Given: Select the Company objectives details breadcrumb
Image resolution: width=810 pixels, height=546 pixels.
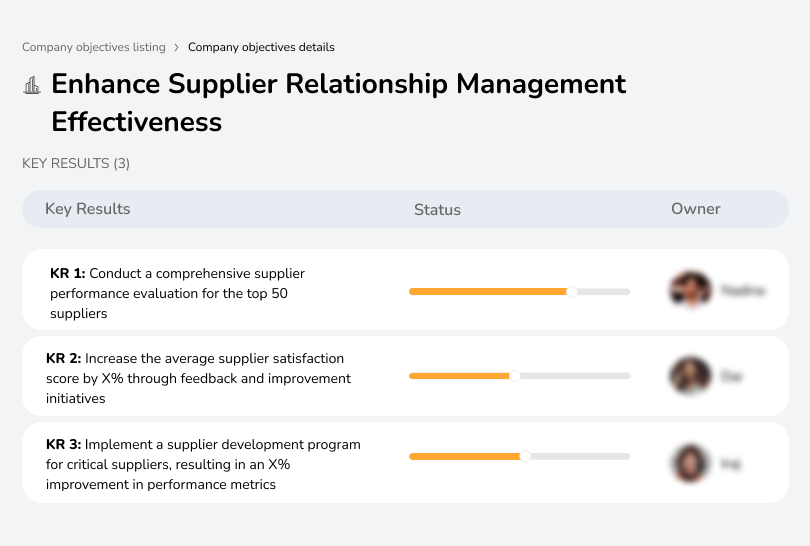Looking at the screenshot, I should click(x=261, y=47).
